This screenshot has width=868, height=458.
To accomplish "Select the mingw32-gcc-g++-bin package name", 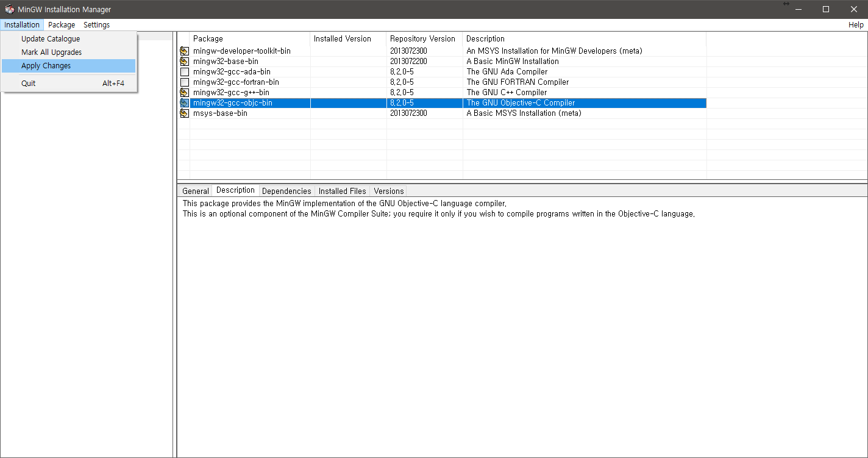I will [x=231, y=93].
